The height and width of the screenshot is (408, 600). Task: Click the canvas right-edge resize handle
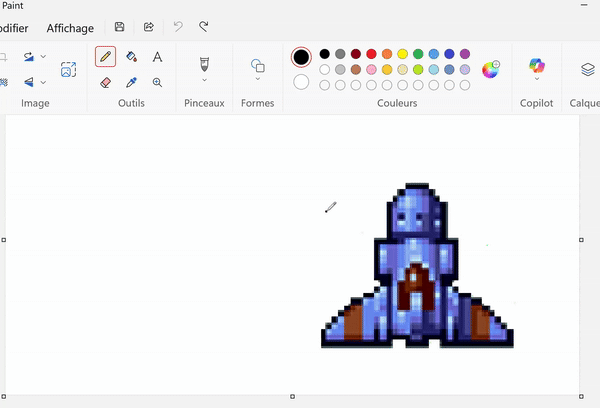tap(581, 240)
